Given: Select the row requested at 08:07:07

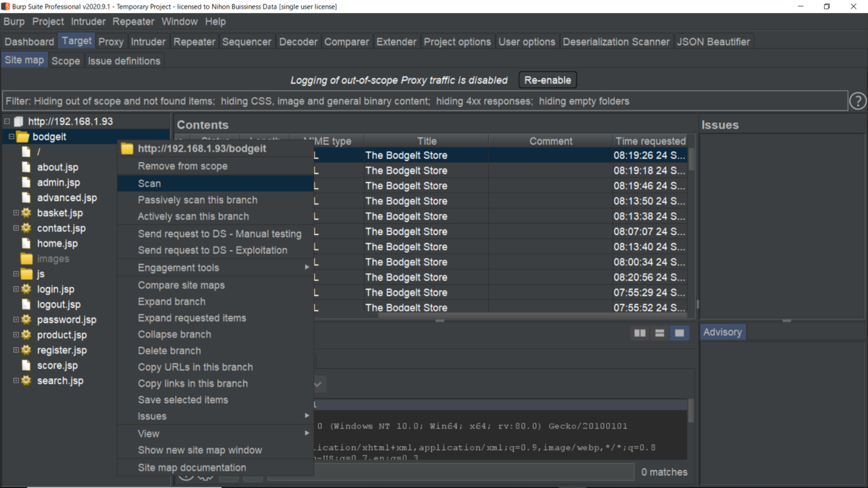Looking at the screenshot, I should click(x=432, y=231).
